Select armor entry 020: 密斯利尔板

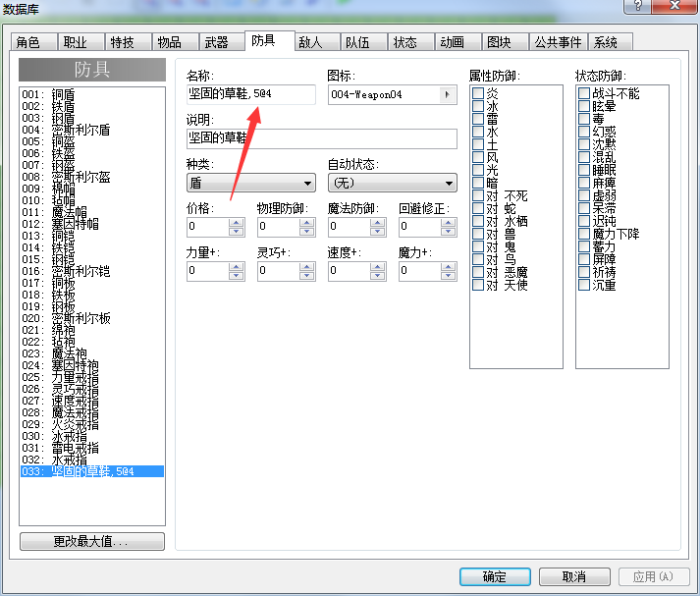point(92,318)
